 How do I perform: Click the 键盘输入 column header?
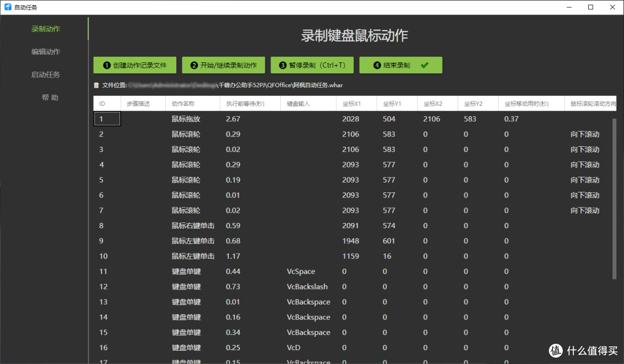(309, 104)
